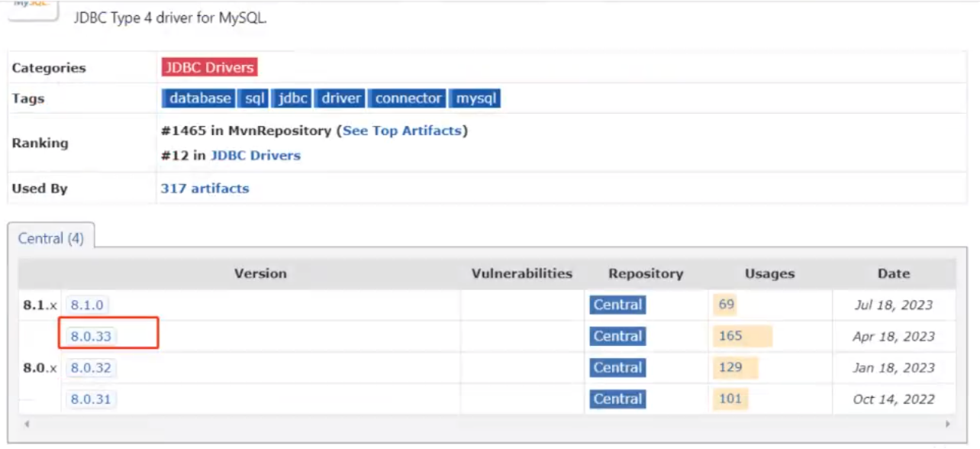Click the Version column header
The image size is (980, 449).
(260, 273)
